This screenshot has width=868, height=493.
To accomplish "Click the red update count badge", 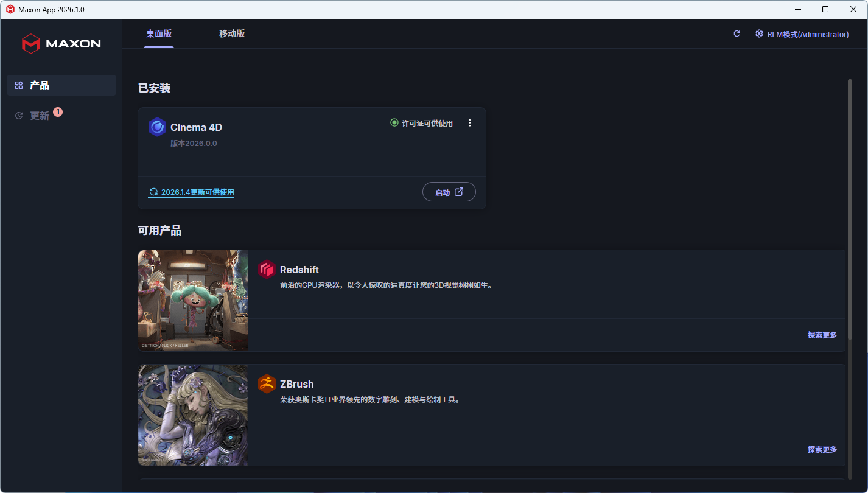I will tap(58, 112).
